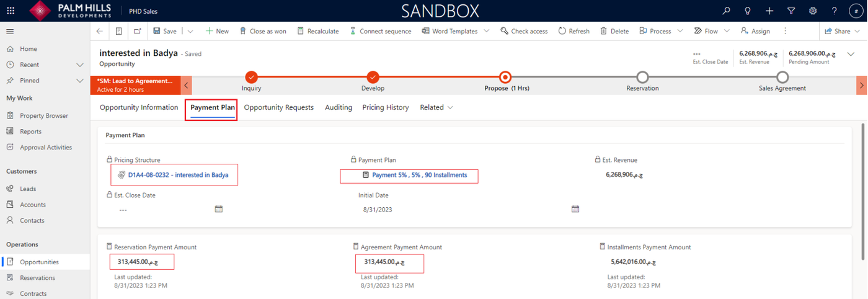
Task: Select the Develop process stage
Action: pos(373,77)
